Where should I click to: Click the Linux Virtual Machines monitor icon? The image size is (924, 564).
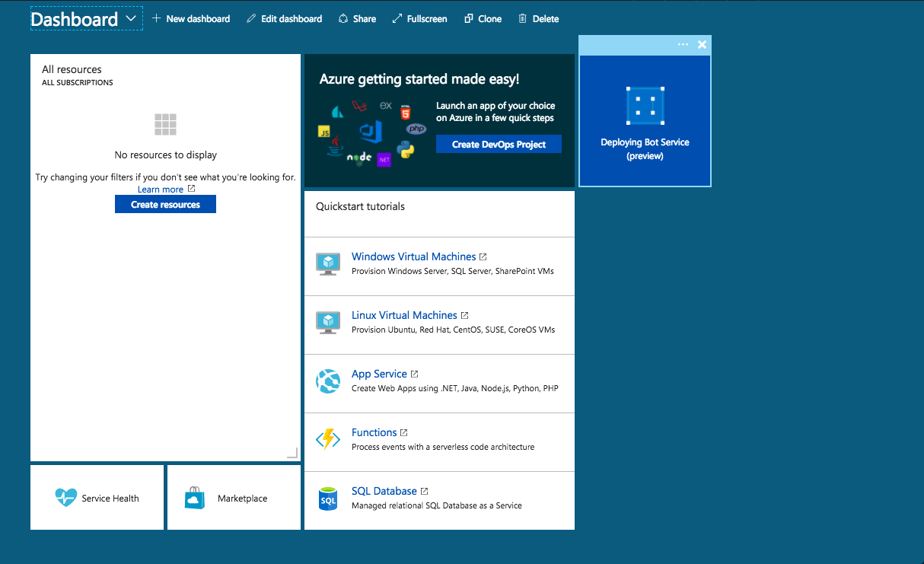tap(328, 322)
